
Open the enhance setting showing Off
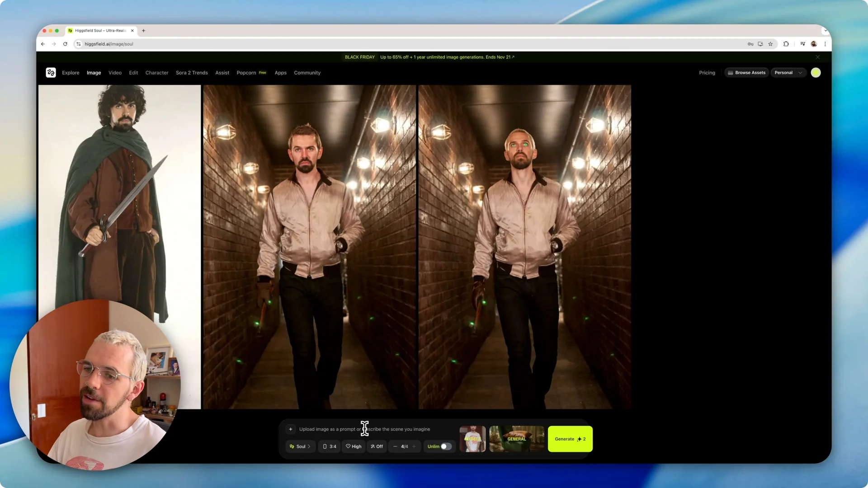click(372, 446)
